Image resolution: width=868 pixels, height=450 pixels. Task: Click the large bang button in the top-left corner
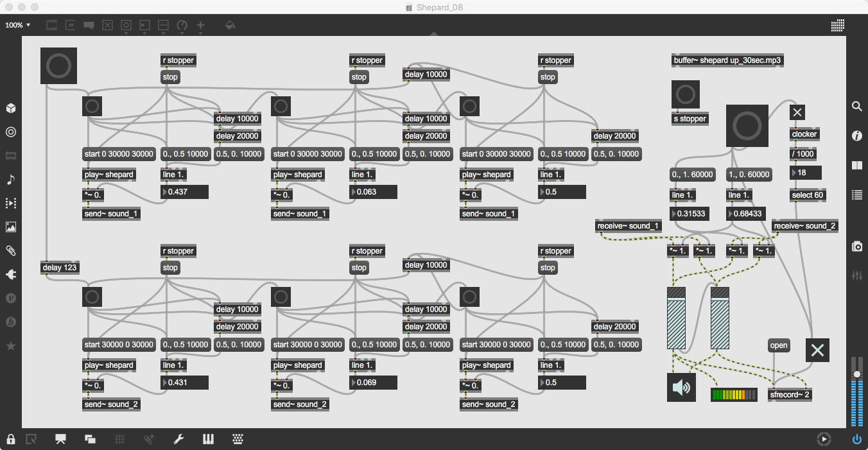point(58,65)
